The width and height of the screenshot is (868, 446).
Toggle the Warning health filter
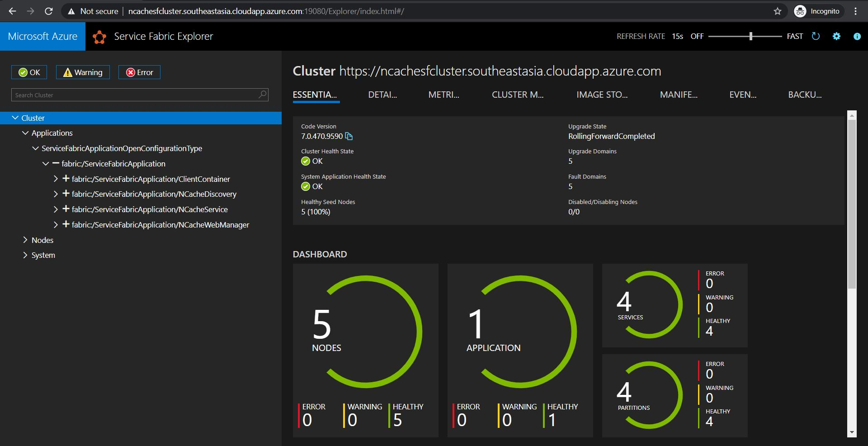click(83, 72)
